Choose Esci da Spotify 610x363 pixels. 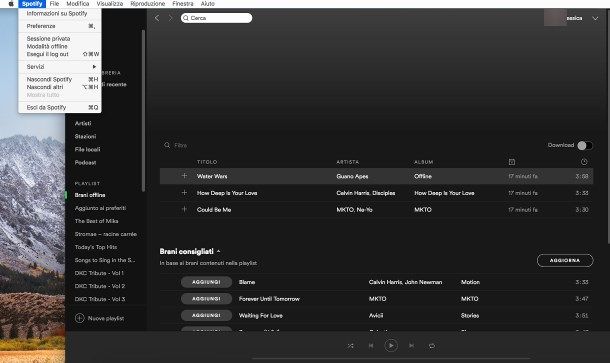click(x=60, y=107)
